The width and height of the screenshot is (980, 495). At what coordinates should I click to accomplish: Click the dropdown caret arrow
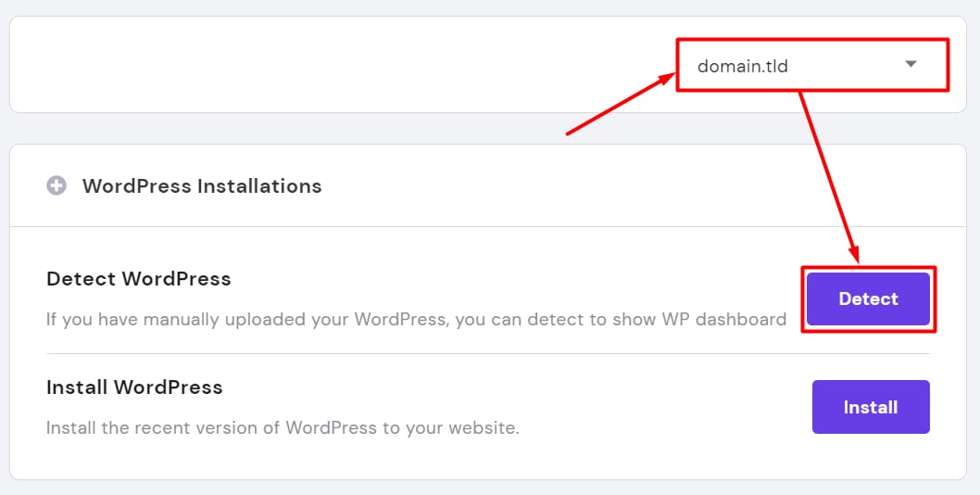(x=910, y=64)
